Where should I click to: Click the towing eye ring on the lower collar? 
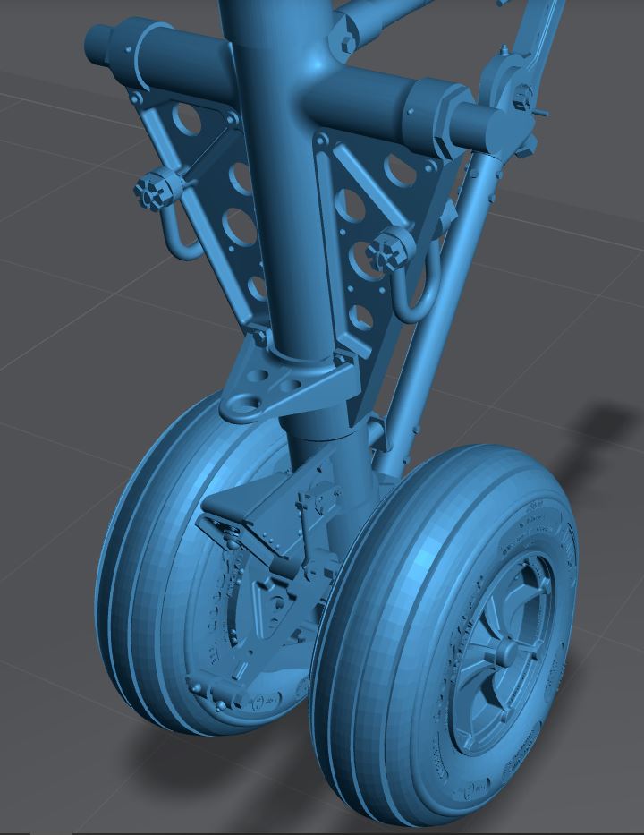pyautogui.click(x=247, y=405)
